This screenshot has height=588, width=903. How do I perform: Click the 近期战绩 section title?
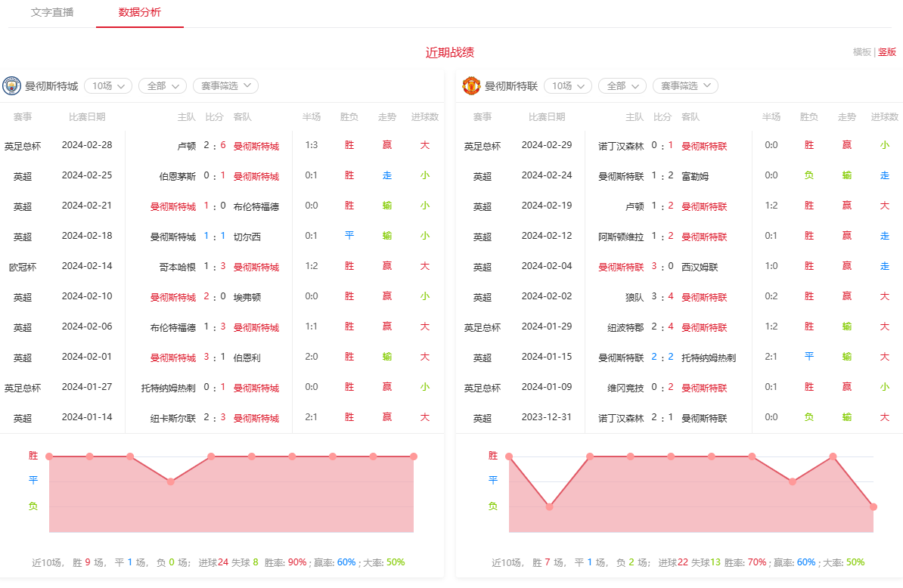tap(450, 52)
